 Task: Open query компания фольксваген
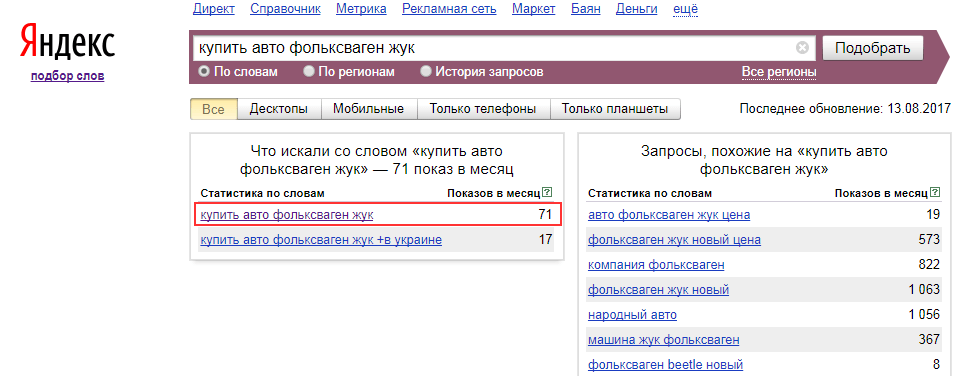[x=656, y=265]
